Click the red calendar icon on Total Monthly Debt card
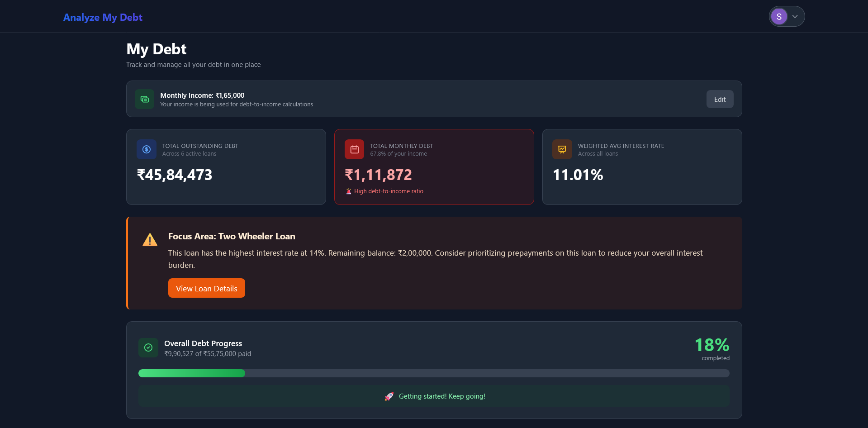 pyautogui.click(x=354, y=149)
